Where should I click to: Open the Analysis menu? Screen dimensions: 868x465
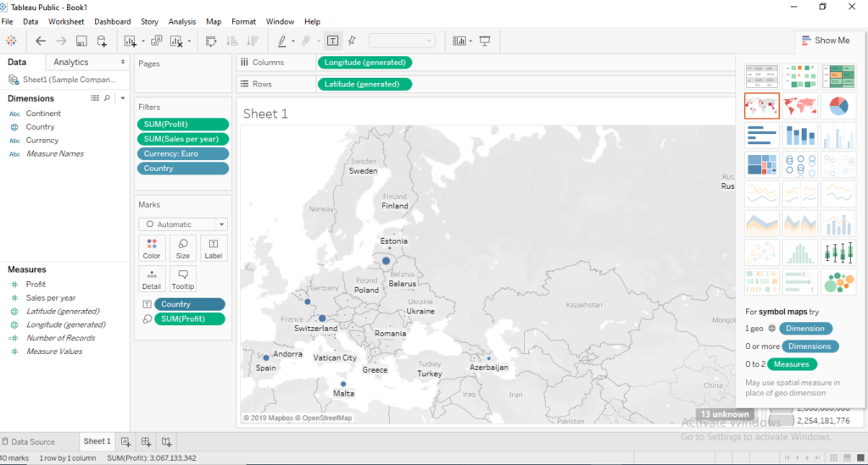(x=181, y=21)
